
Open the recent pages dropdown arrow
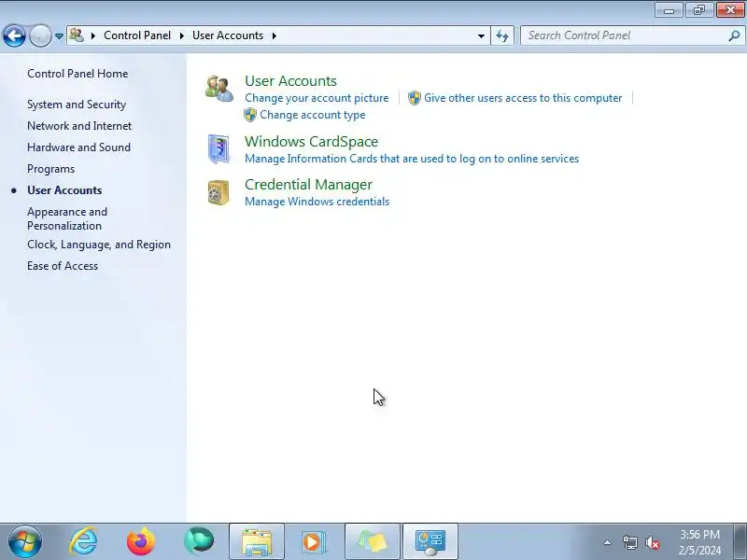59,36
